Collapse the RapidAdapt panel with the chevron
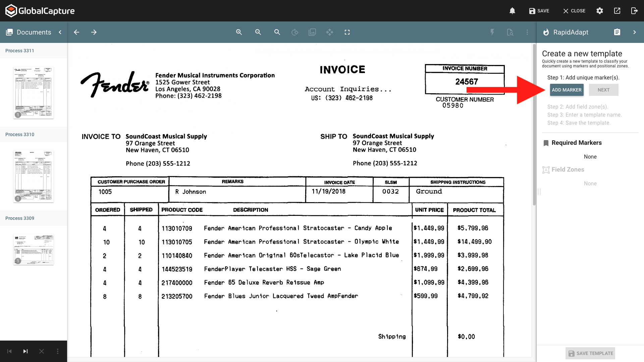Screen dimensions: 644x362 tap(635, 32)
